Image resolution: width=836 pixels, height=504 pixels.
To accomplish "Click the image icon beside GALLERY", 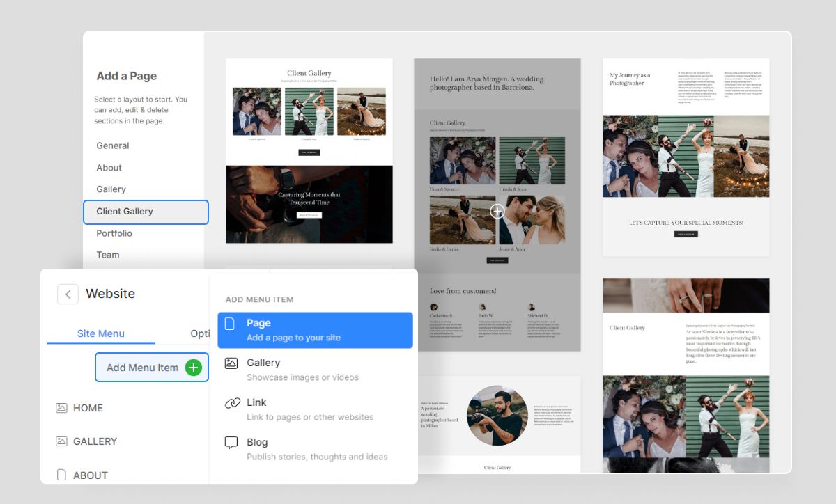I will 62,441.
